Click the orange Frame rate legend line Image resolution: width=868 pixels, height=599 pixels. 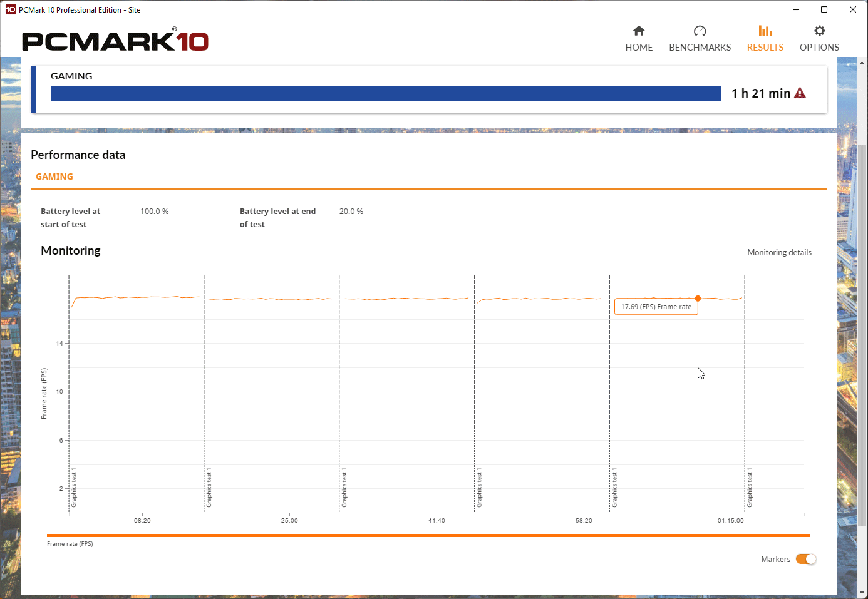pyautogui.click(x=428, y=536)
